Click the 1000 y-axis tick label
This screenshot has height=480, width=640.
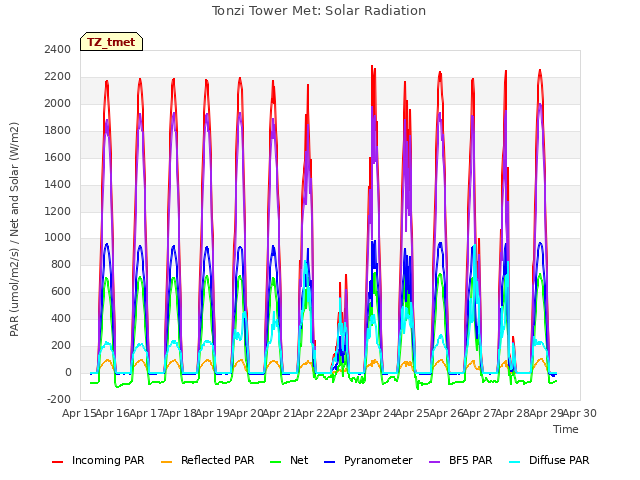click(58, 238)
